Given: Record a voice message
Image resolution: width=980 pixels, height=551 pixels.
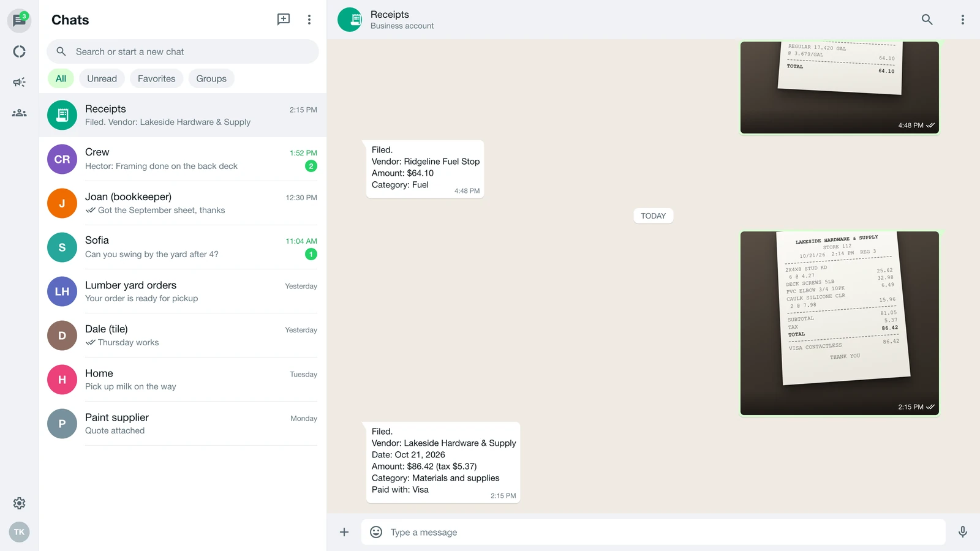Looking at the screenshot, I should [963, 532].
